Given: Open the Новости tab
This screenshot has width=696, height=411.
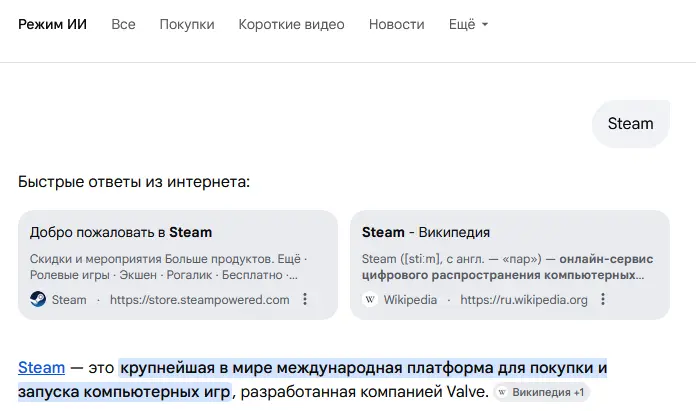Looking at the screenshot, I should (x=396, y=24).
